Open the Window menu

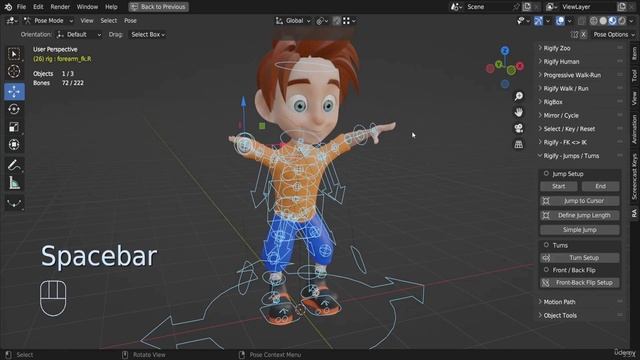point(87,7)
